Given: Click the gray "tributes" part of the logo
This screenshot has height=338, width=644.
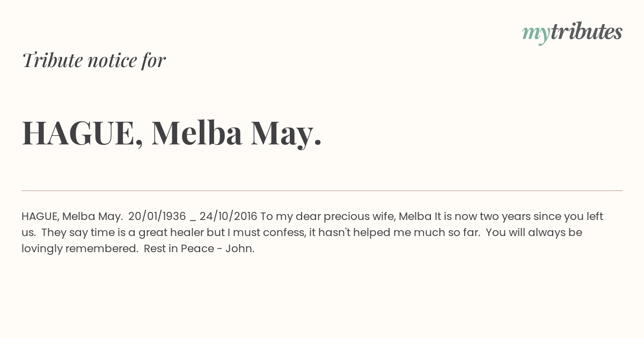Looking at the screenshot, I should pos(587,31).
